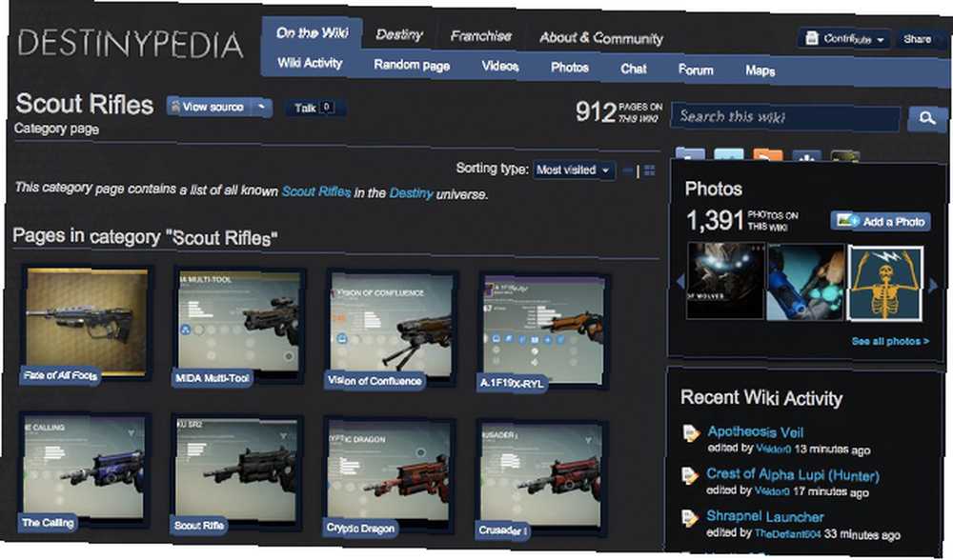Open the Talk page button
Viewport: 953px width, 560px height.
[314, 109]
